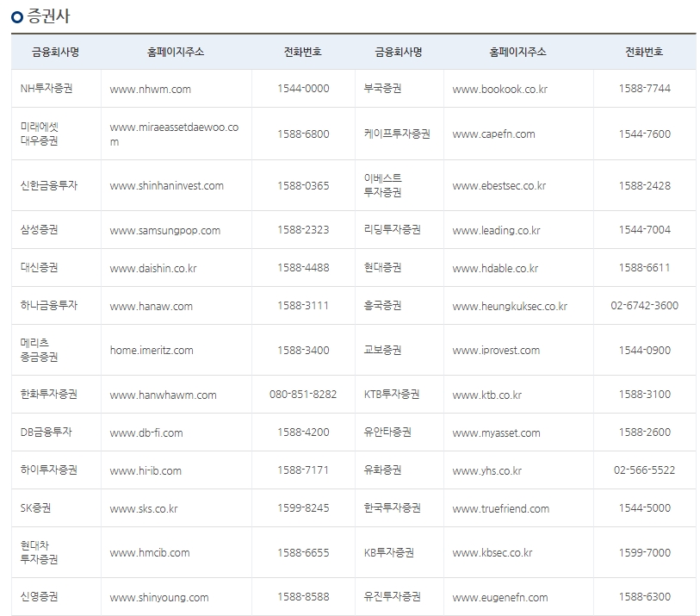The width and height of the screenshot is (700, 616).
Task: Click www.db-fi.com address
Action: click(146, 433)
